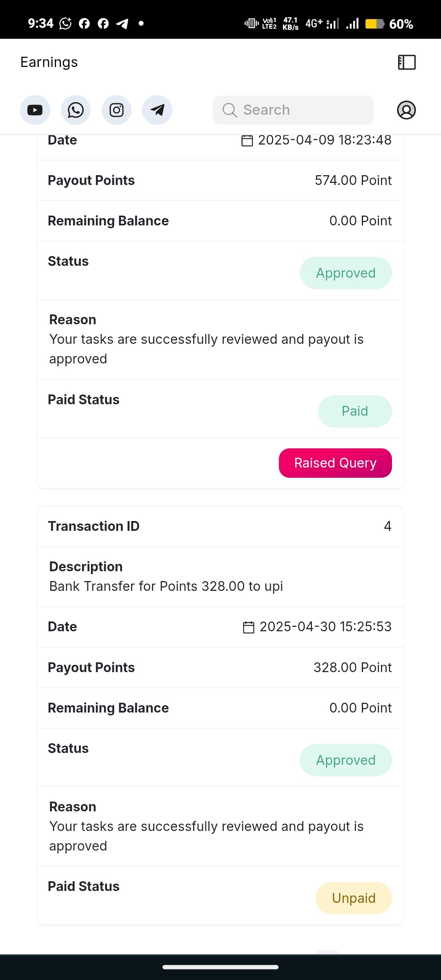
Task: Tap calendar icon beside 2025-04-30 date
Action: pyautogui.click(x=248, y=627)
